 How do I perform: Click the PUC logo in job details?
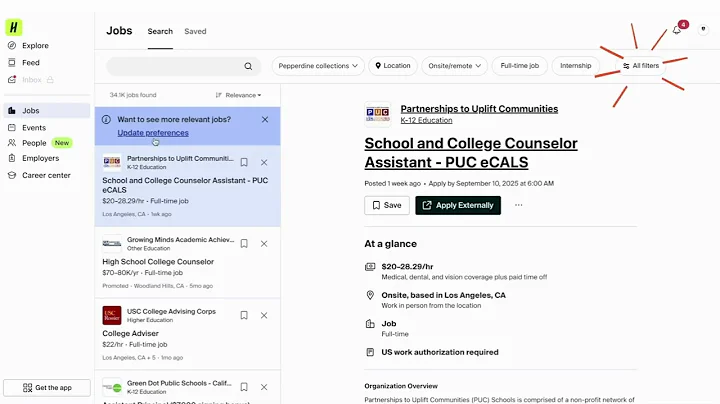tap(377, 114)
